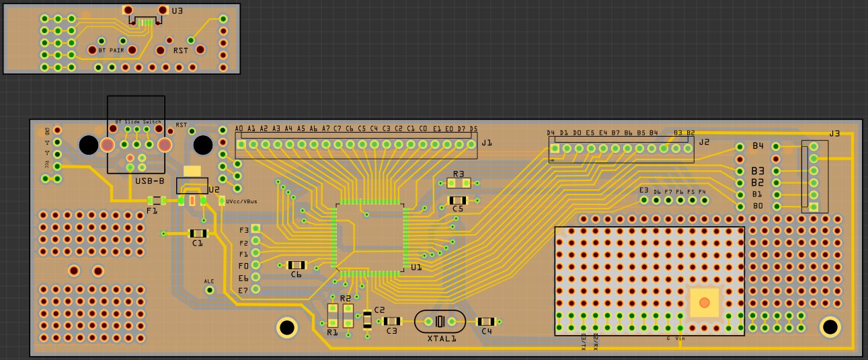Screen dimensions: 868x360
Task: Select capacitor C4 right of the crystal
Action: 486,322
